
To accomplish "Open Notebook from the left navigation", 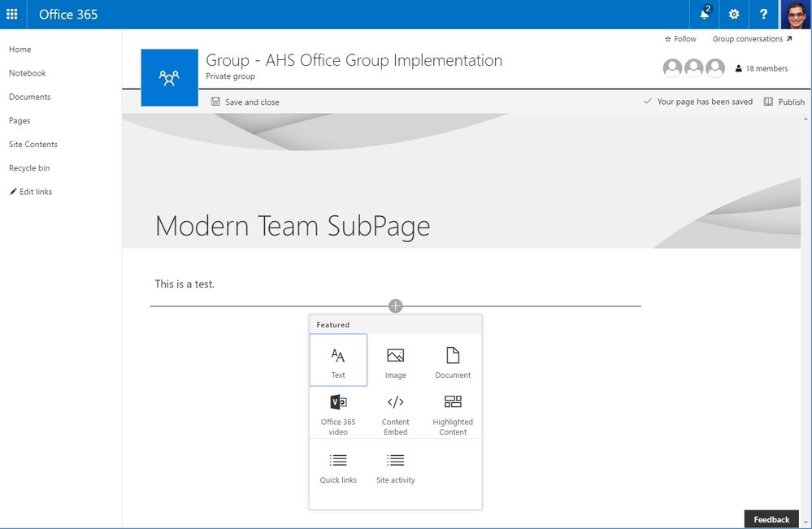I will [x=28, y=73].
